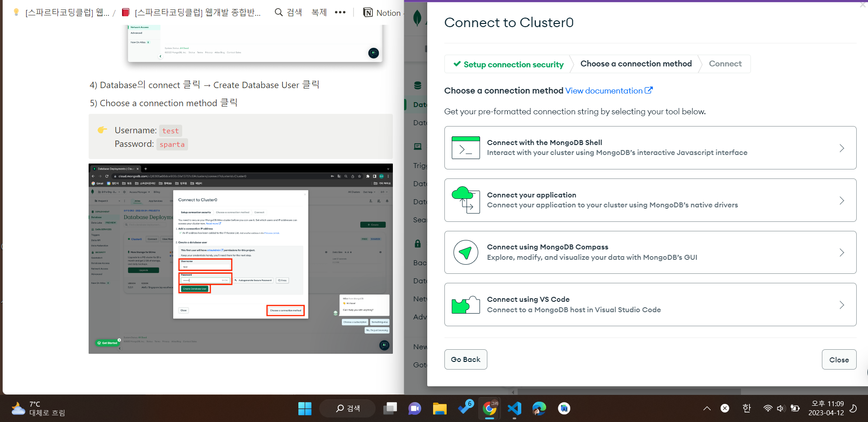Open Visual Studio Code from taskbar
This screenshot has width=868, height=422.
coord(514,408)
